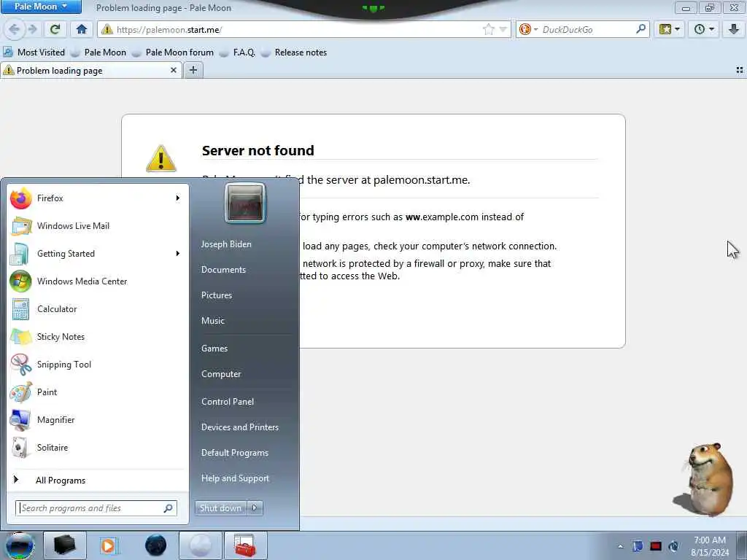The width and height of the screenshot is (747, 560).
Task: Expand the Getting Started submenu arrow
Action: tap(178, 253)
